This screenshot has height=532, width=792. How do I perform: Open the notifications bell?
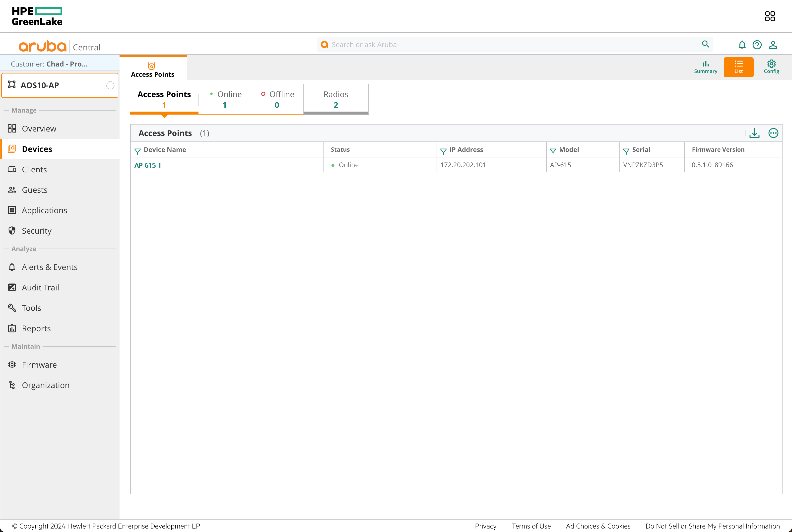742,44
